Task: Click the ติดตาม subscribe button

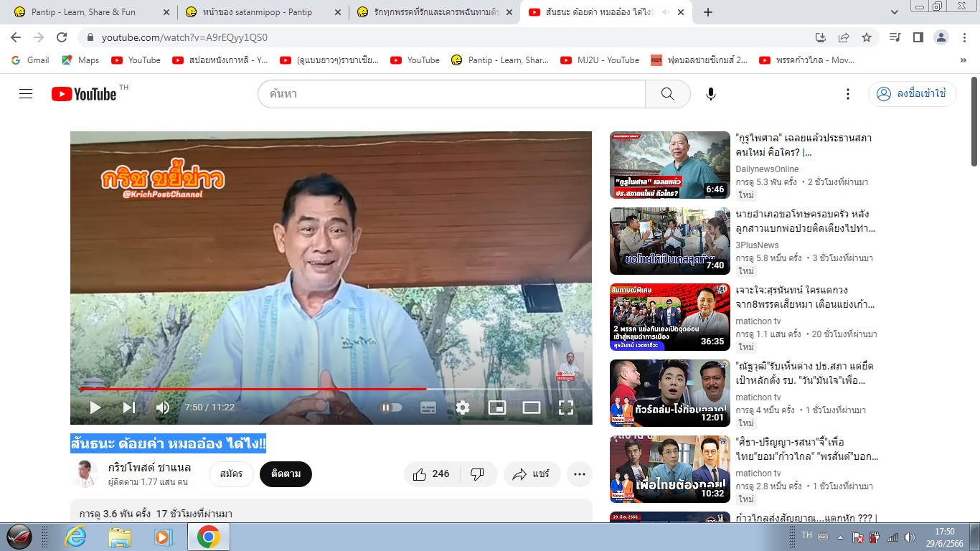Action: (286, 474)
